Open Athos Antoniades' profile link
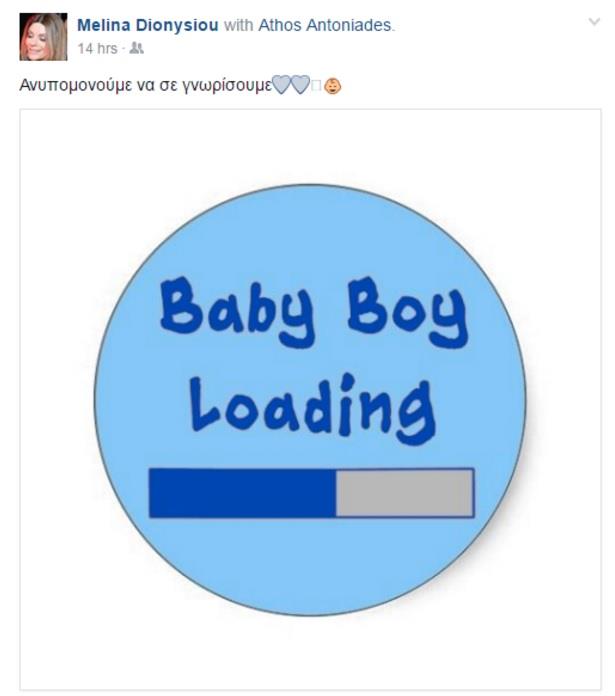615x696 pixels. pyautogui.click(x=325, y=25)
